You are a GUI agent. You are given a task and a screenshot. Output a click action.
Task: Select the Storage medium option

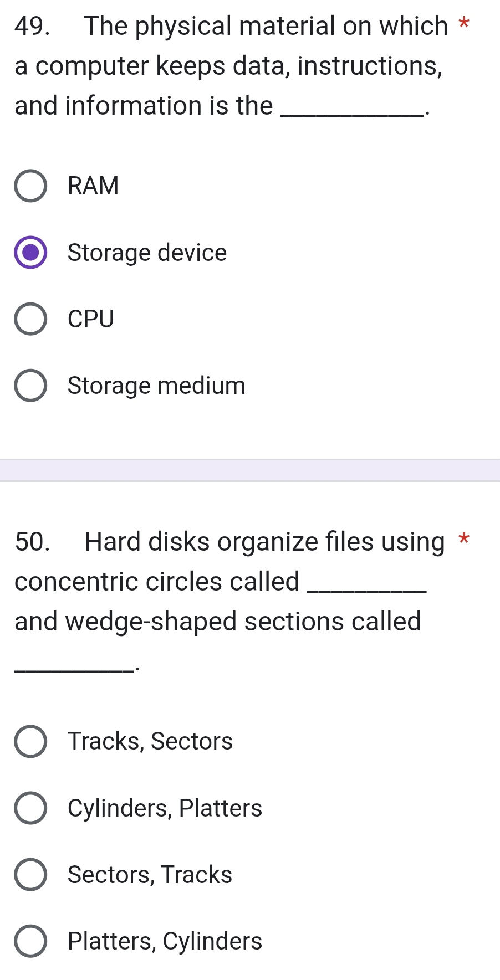(32, 386)
